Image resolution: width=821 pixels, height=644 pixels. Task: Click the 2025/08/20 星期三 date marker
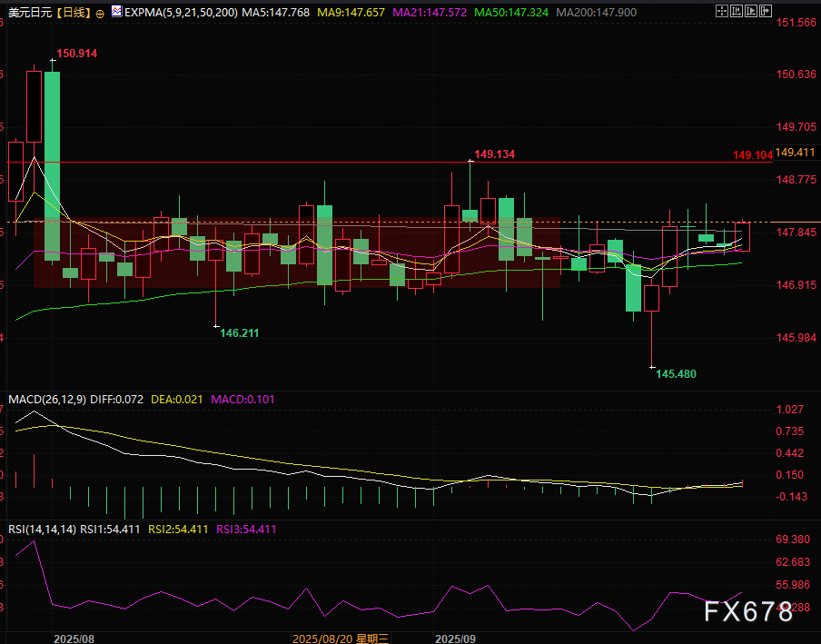[340, 639]
